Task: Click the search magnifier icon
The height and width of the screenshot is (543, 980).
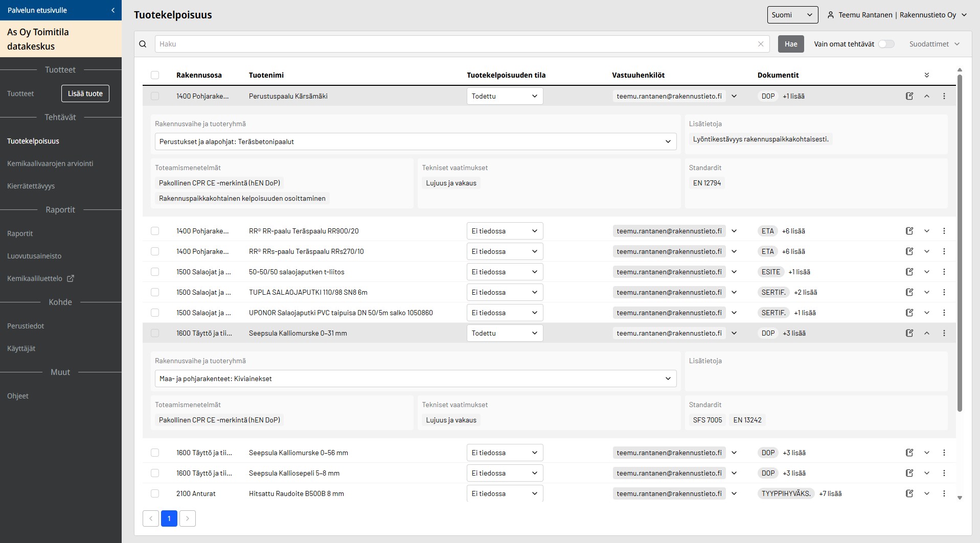Action: pyautogui.click(x=143, y=44)
